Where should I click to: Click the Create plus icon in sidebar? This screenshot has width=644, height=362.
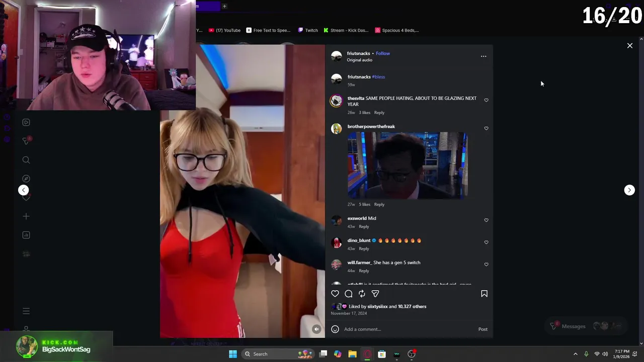26,216
